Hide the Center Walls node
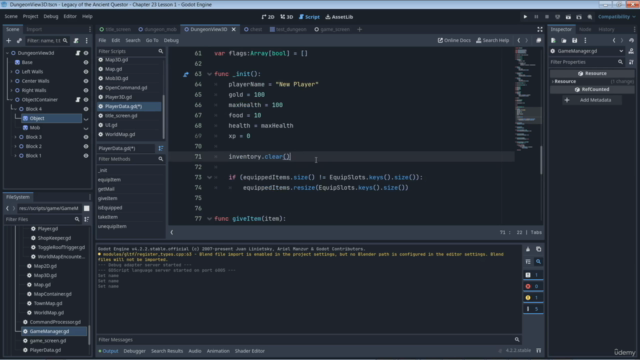This screenshot has height=360, width=640. pos(86,81)
